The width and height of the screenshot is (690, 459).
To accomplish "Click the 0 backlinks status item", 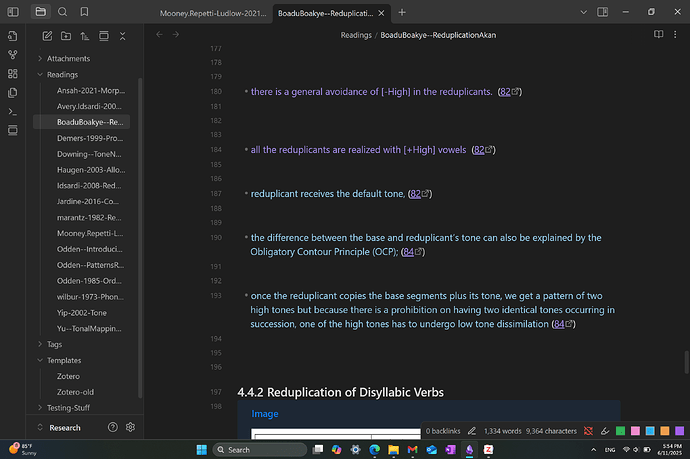I will click(x=443, y=431).
